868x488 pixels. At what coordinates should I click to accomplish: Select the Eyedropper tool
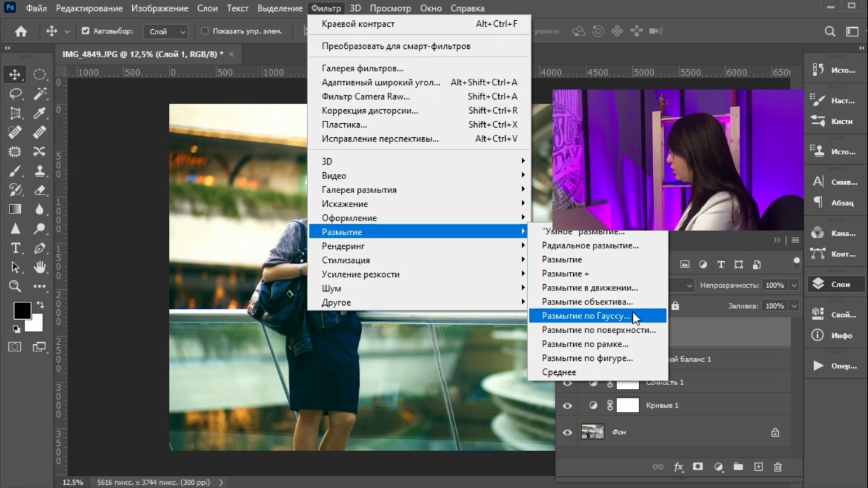coord(39,113)
